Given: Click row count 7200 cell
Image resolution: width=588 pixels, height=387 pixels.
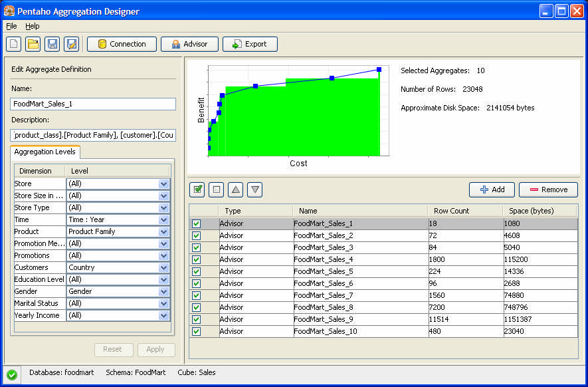Looking at the screenshot, I should [466, 307].
